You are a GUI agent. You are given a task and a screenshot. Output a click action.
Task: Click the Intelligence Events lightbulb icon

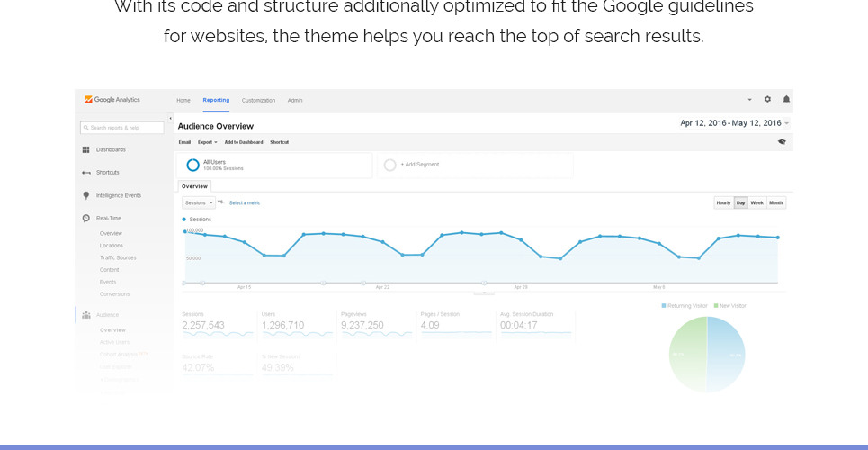point(86,195)
